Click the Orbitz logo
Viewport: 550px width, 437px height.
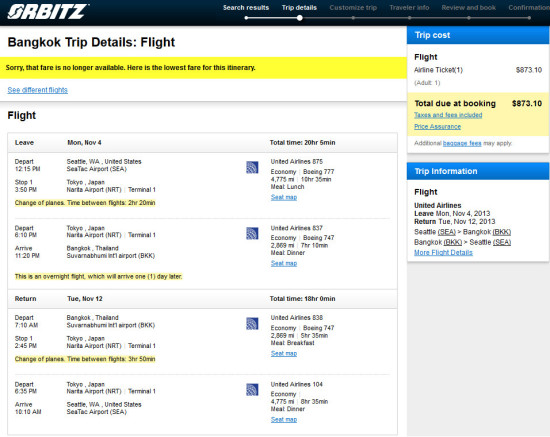tap(48, 11)
